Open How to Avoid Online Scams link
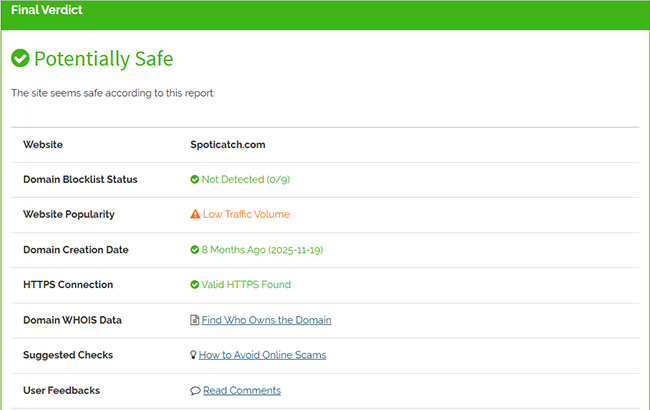The width and height of the screenshot is (650, 410). [262, 355]
